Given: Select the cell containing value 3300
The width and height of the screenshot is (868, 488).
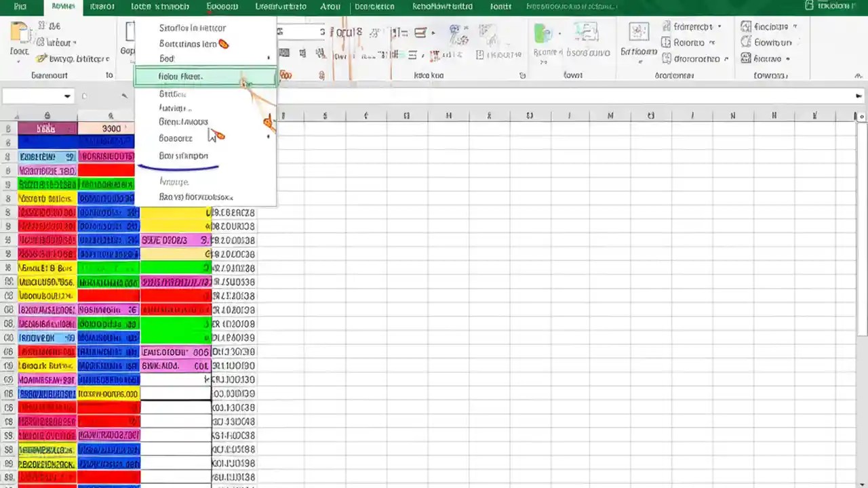Looking at the screenshot, I should coord(111,128).
